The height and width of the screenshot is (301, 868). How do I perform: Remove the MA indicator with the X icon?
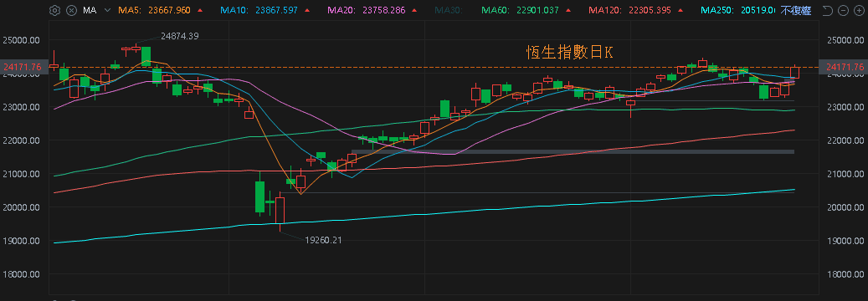tap(71, 11)
